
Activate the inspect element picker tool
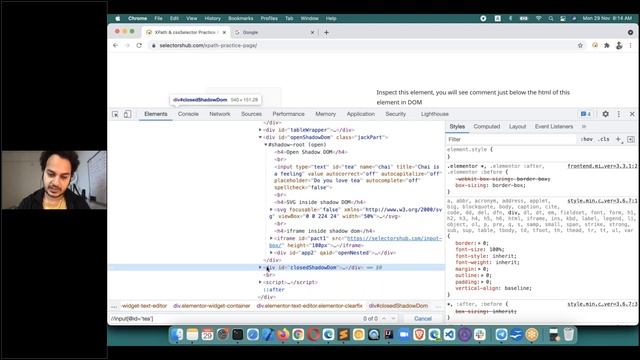click(x=116, y=114)
